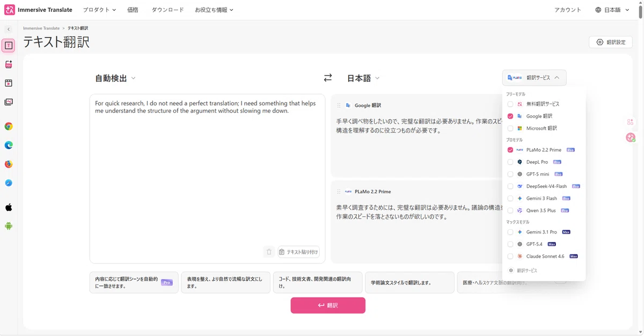Image resolution: width=644 pixels, height=336 pixels.
Task: Open the image translation sidebar icon
Action: click(9, 102)
